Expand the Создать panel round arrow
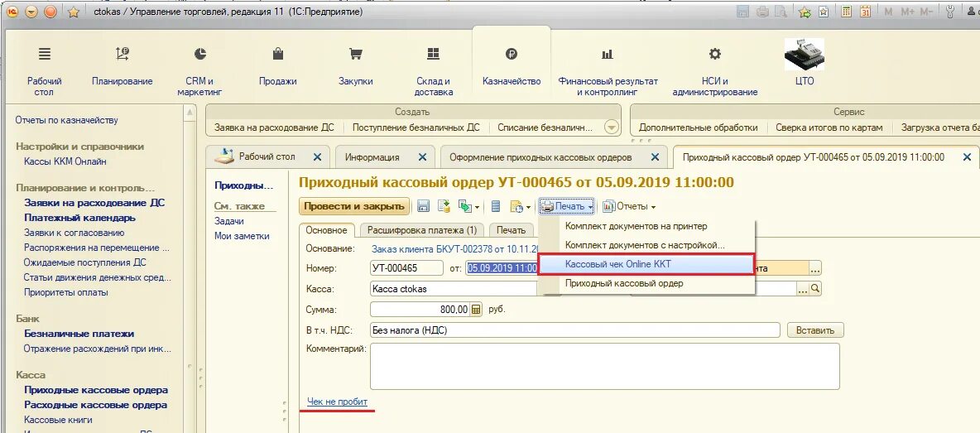The image size is (980, 433). [611, 127]
